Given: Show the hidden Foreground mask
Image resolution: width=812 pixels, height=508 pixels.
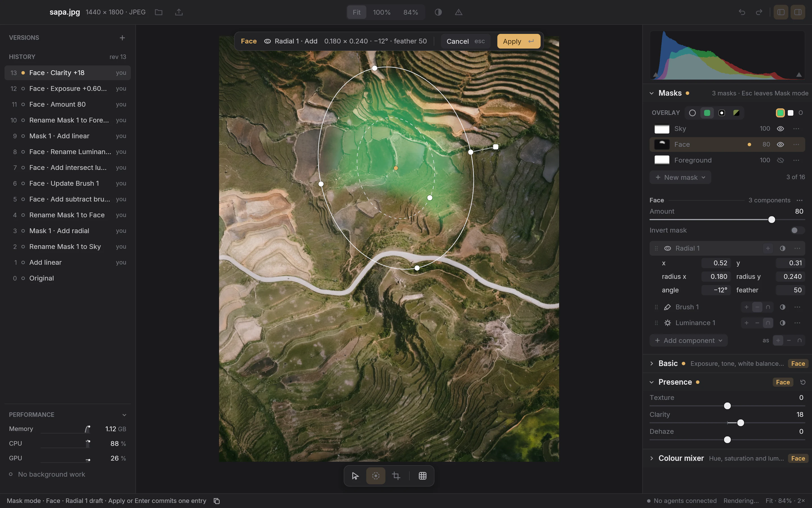Looking at the screenshot, I should 780,160.
